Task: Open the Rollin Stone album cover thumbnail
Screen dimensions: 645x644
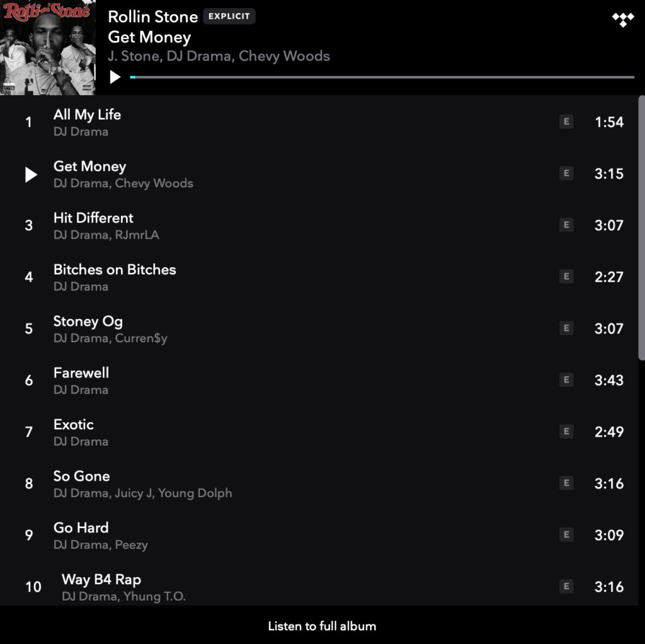Action: click(x=48, y=47)
